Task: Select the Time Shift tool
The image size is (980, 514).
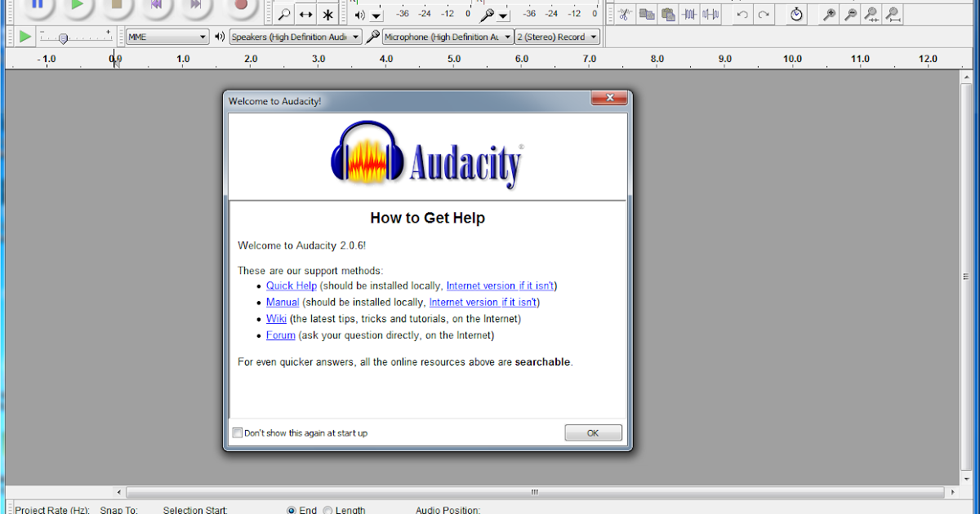Action: (305, 14)
